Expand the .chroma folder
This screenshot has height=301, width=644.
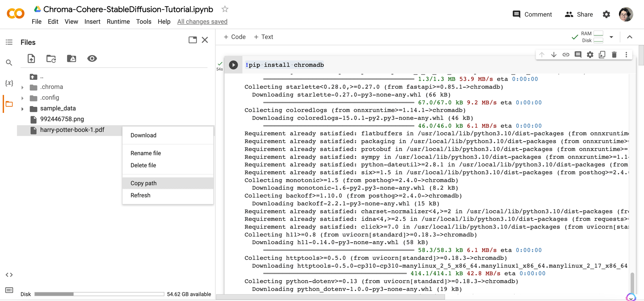[x=22, y=87]
